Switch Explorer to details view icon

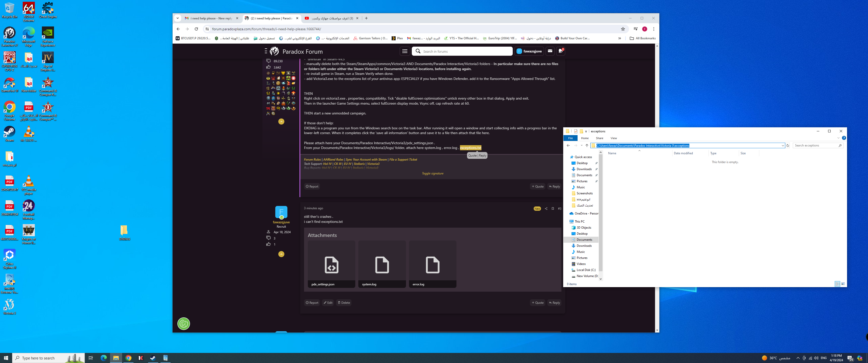(837, 284)
